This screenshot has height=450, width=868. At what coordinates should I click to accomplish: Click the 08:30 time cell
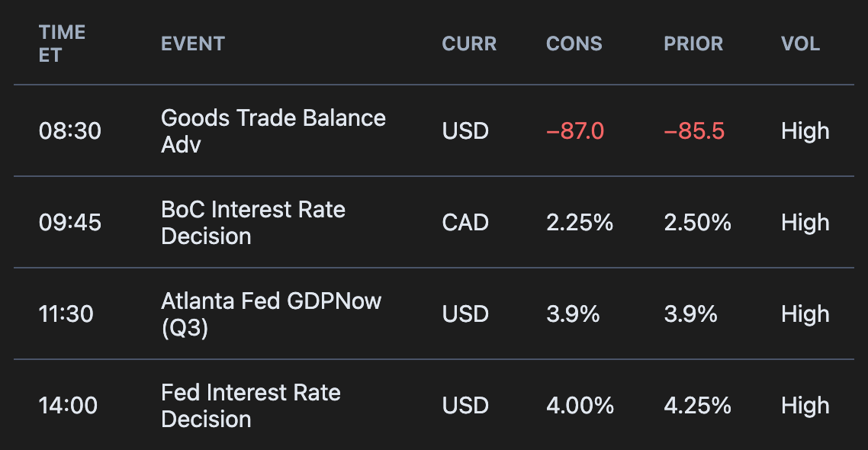coord(69,131)
